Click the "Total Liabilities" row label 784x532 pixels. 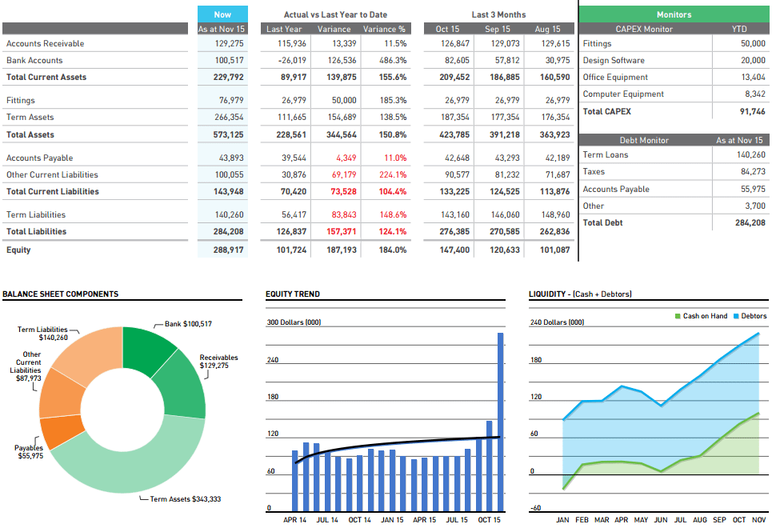(37, 231)
